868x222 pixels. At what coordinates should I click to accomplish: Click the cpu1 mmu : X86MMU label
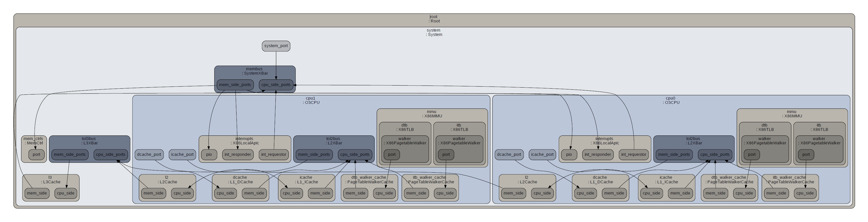point(432,114)
